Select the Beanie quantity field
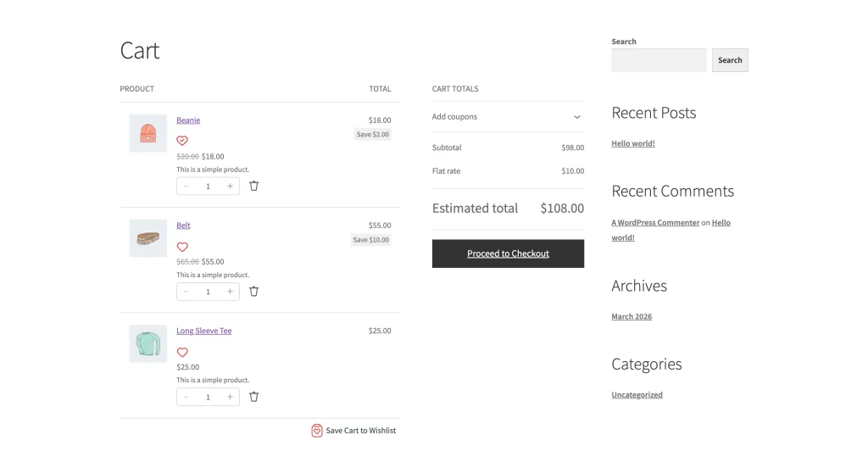The width and height of the screenshot is (868, 474). tap(209, 186)
